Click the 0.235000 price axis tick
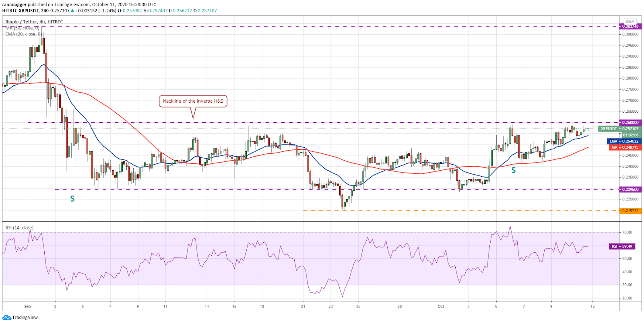The height and width of the screenshot is (324, 644). coord(630,177)
